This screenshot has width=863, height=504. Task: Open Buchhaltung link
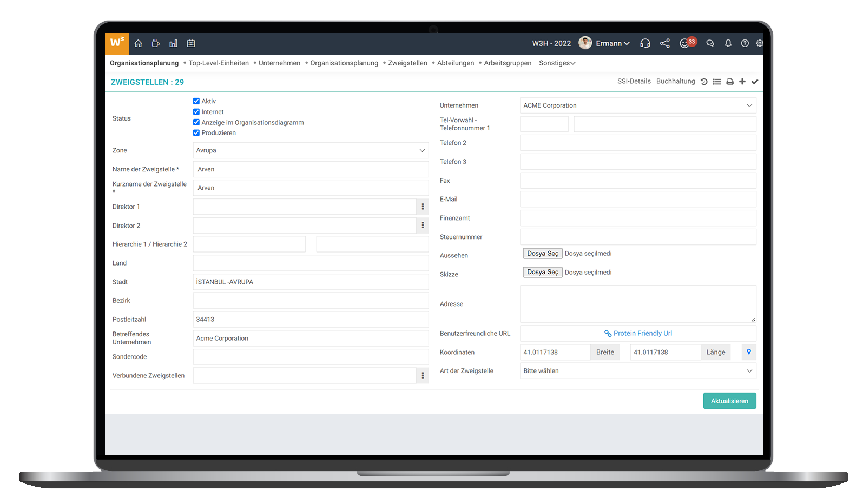point(675,81)
